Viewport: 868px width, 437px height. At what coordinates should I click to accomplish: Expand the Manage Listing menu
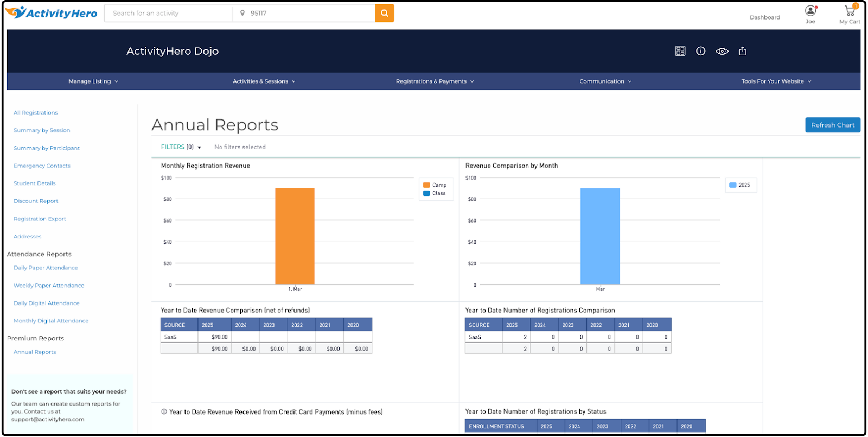pyautogui.click(x=93, y=81)
